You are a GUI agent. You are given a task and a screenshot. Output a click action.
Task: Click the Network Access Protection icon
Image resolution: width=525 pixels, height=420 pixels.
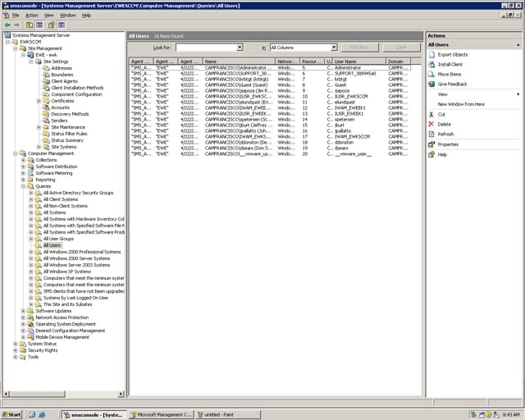(x=31, y=317)
